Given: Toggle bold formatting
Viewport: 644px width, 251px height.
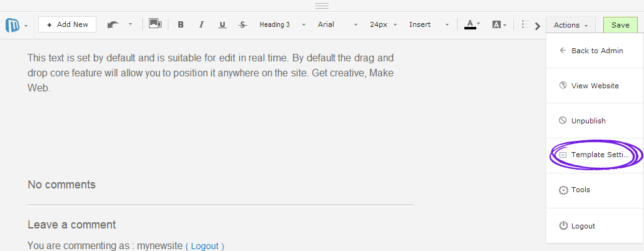Looking at the screenshot, I should point(180,24).
